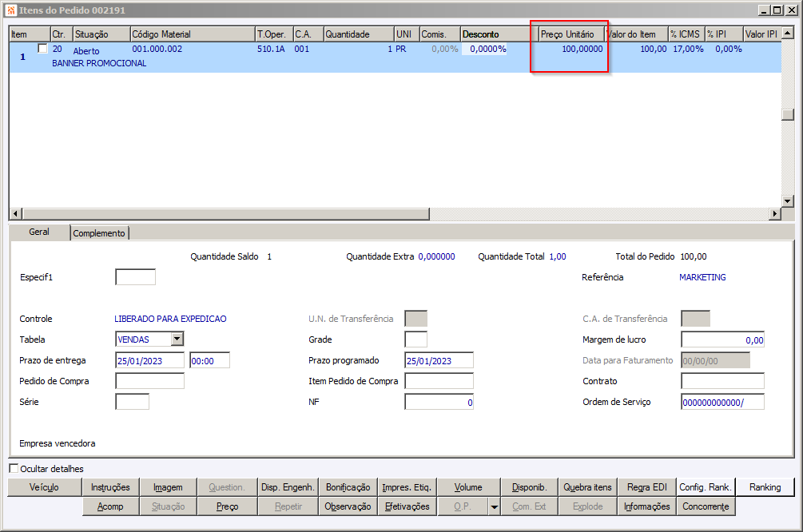
Task: Click the horizontal scrollbar thumb of the grid
Action: pos(226,213)
